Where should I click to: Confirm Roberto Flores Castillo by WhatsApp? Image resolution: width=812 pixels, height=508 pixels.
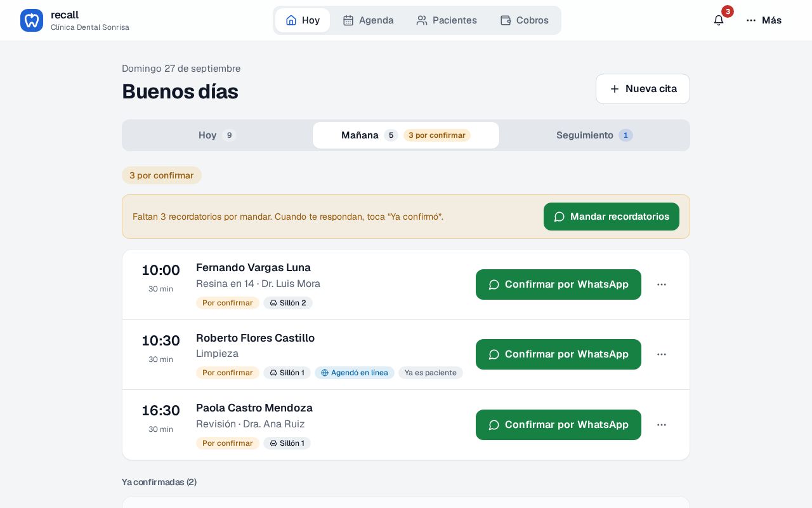[x=558, y=354]
